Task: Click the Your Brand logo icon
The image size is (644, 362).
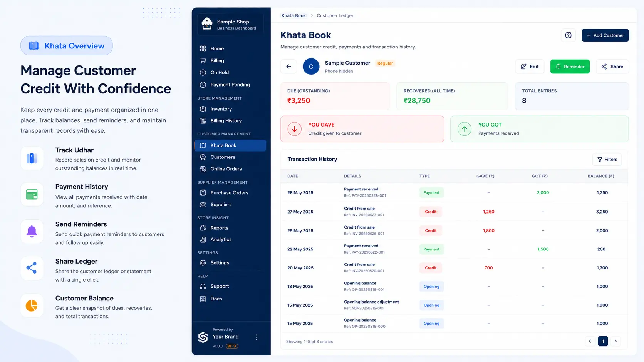Action: pos(203,337)
